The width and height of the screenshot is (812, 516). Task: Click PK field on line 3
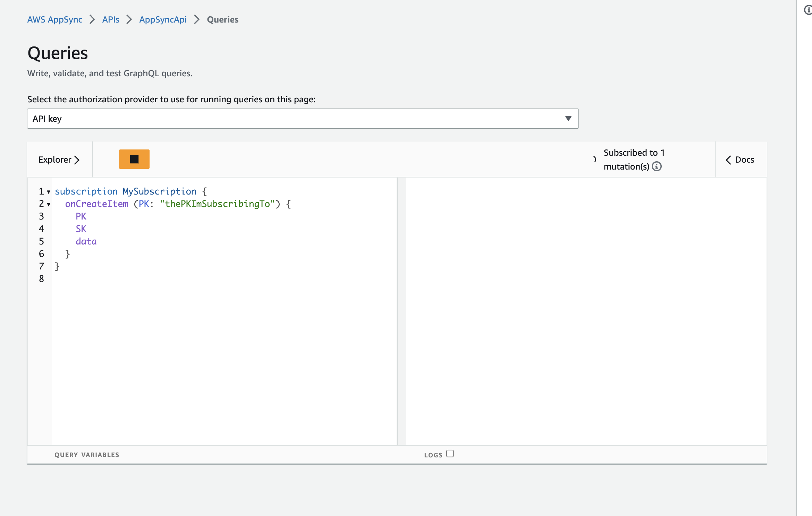[x=81, y=216]
